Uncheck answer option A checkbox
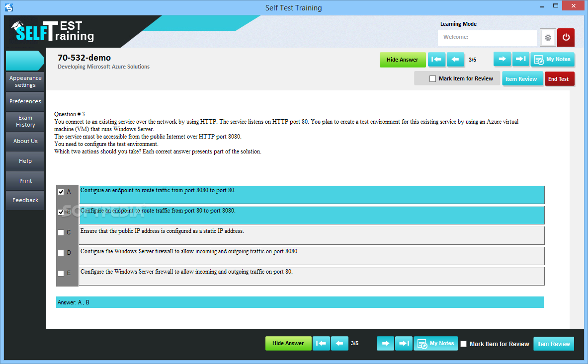The width and height of the screenshot is (588, 364). coord(61,192)
